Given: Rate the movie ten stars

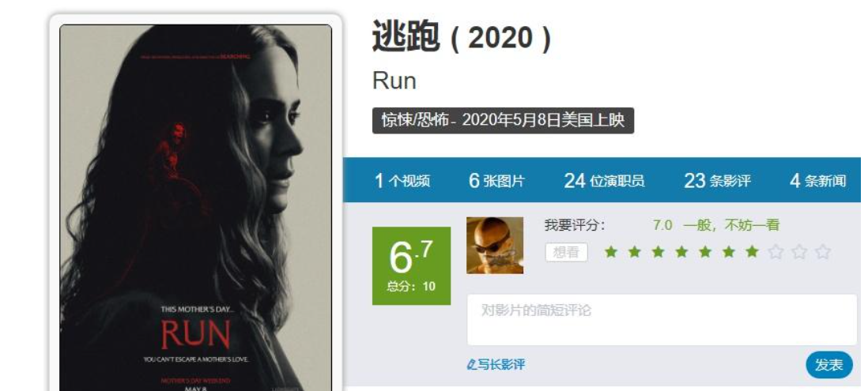Looking at the screenshot, I should tap(823, 252).
